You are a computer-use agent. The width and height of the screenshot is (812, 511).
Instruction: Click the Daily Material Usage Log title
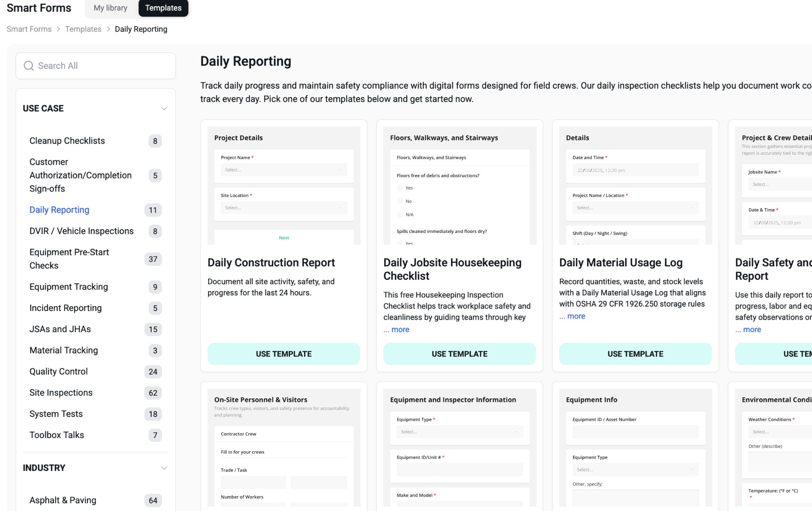pos(621,263)
